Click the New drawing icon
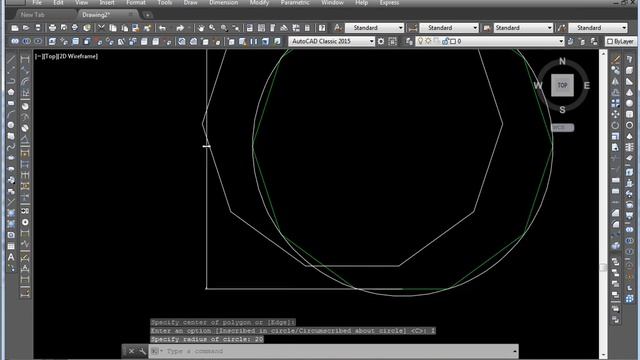640x360 pixels. (15, 28)
